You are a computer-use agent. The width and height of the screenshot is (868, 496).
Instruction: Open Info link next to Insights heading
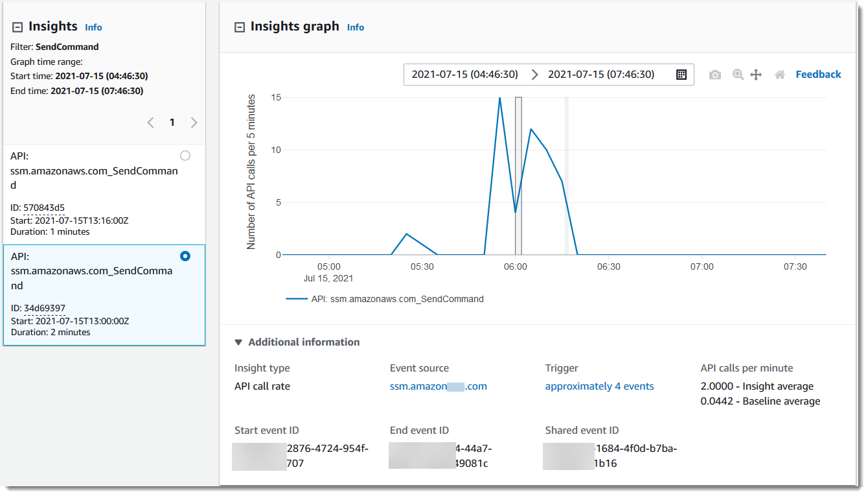click(93, 27)
